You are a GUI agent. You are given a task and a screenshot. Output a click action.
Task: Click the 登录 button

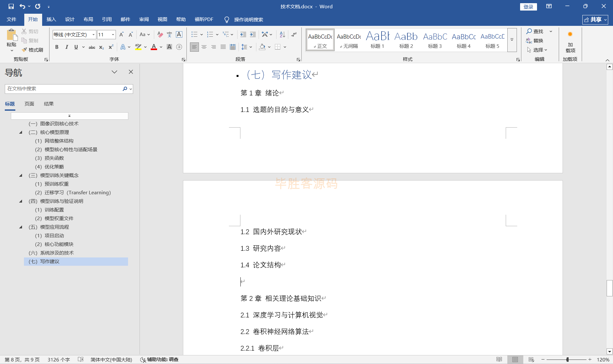coord(528,7)
